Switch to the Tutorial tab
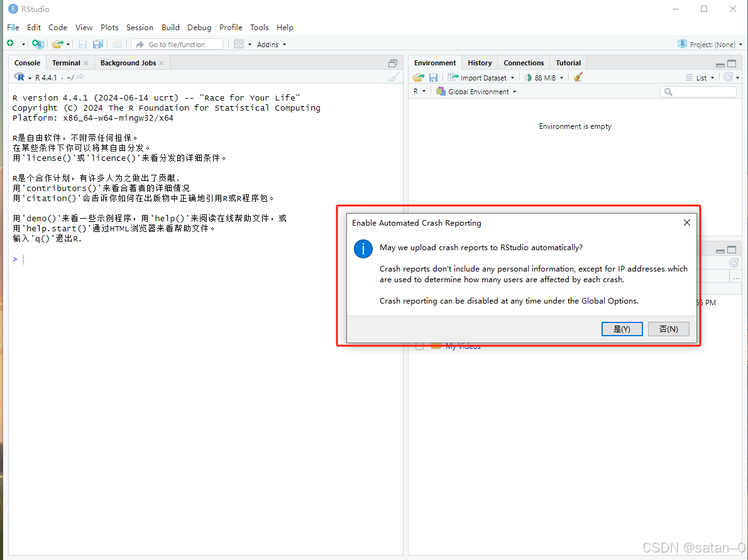This screenshot has width=748, height=560. click(x=568, y=63)
